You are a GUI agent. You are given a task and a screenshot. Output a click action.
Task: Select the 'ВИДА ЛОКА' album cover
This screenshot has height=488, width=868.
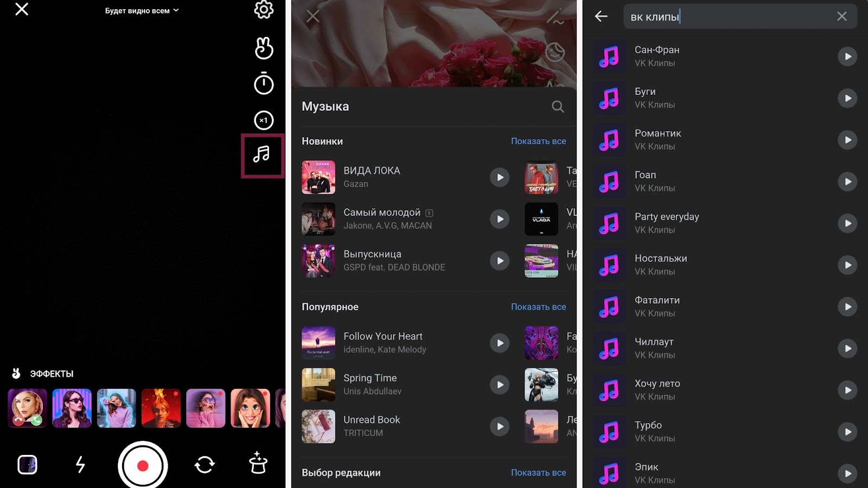pyautogui.click(x=318, y=177)
